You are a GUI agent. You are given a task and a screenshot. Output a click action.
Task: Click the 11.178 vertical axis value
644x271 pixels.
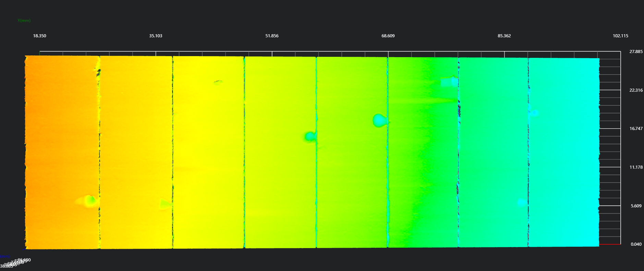tap(636, 167)
